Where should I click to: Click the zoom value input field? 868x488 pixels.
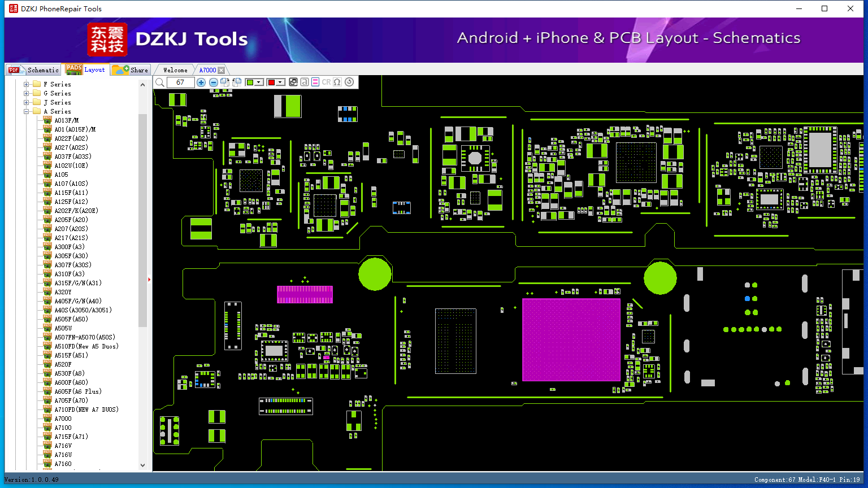(x=180, y=82)
